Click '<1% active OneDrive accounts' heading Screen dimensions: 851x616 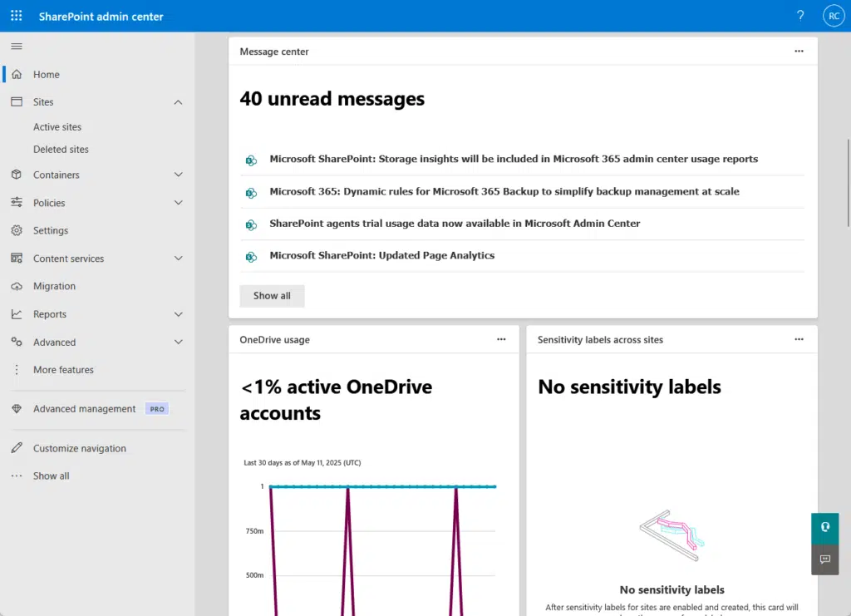(336, 400)
